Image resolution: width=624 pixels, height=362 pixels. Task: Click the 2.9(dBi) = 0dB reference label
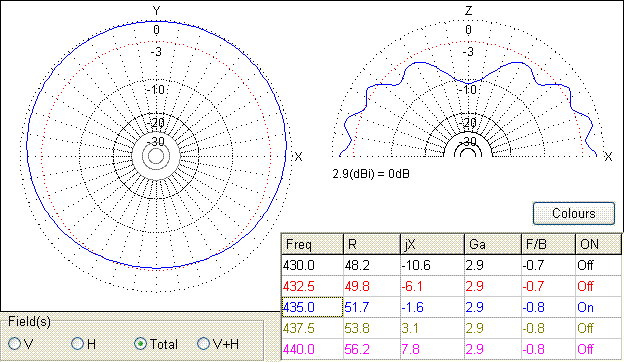click(x=371, y=174)
